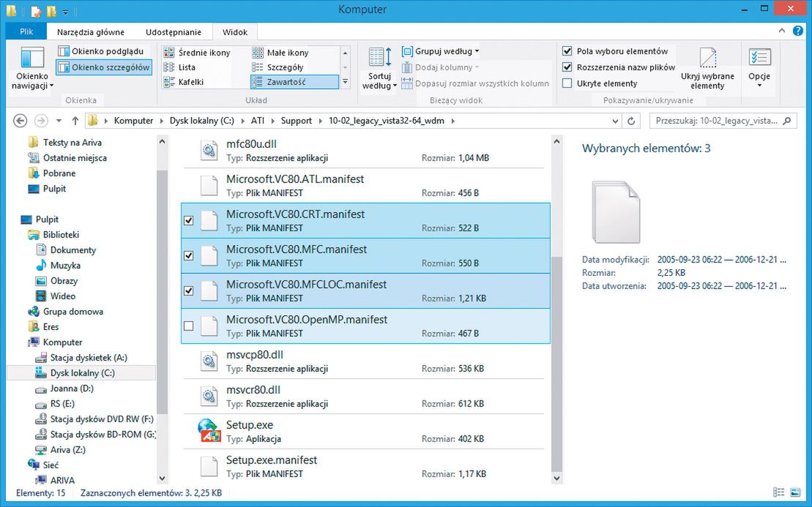
Task: Open the Opcje folder options
Action: pos(759,68)
